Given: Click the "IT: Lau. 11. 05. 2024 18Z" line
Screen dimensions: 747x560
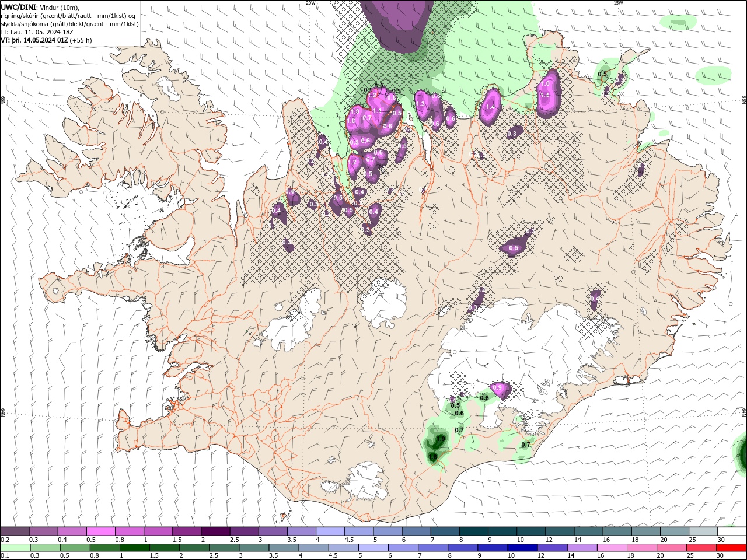Looking at the screenshot, I should tap(37, 32).
